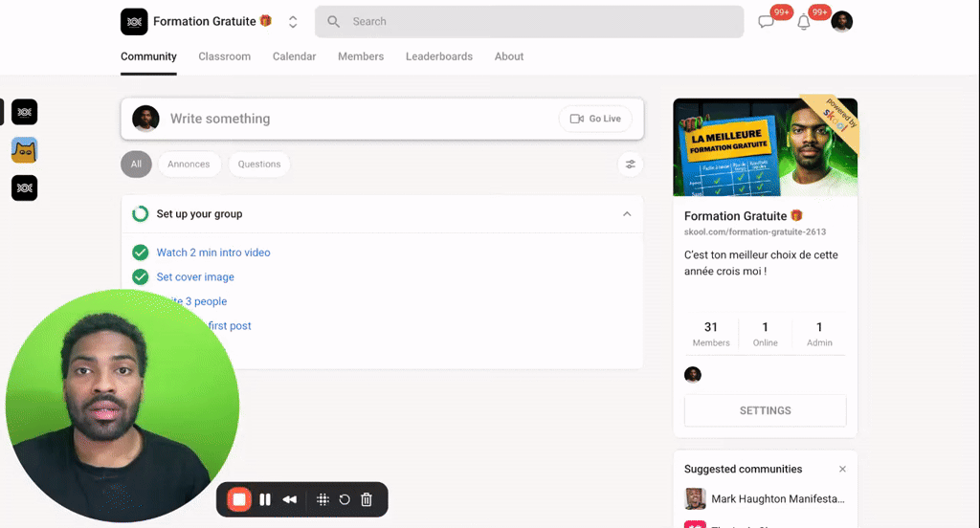Click the setup progress ring icon
Screen dimensions: 980x528
click(141, 213)
